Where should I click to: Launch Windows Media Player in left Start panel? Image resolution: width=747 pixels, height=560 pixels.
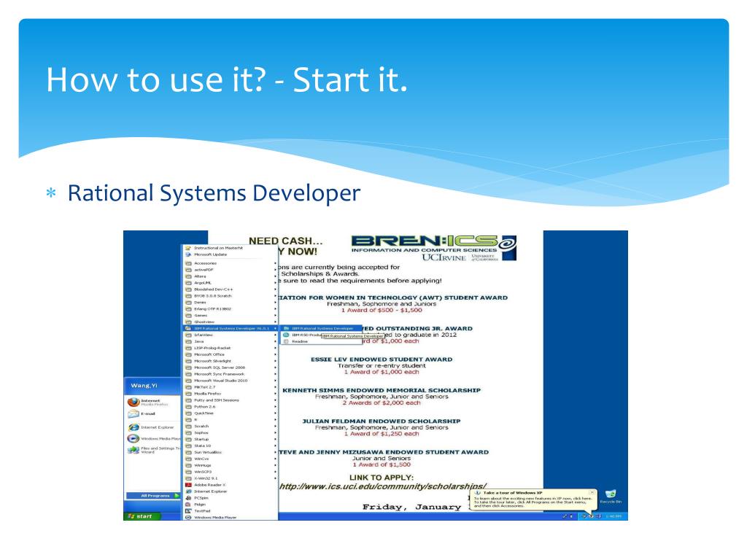coord(154,438)
